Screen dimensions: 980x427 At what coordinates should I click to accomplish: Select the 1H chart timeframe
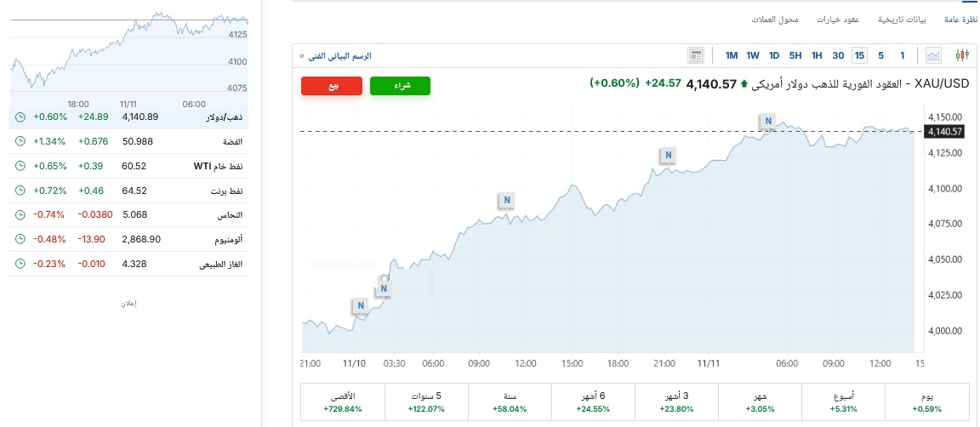coord(817,56)
